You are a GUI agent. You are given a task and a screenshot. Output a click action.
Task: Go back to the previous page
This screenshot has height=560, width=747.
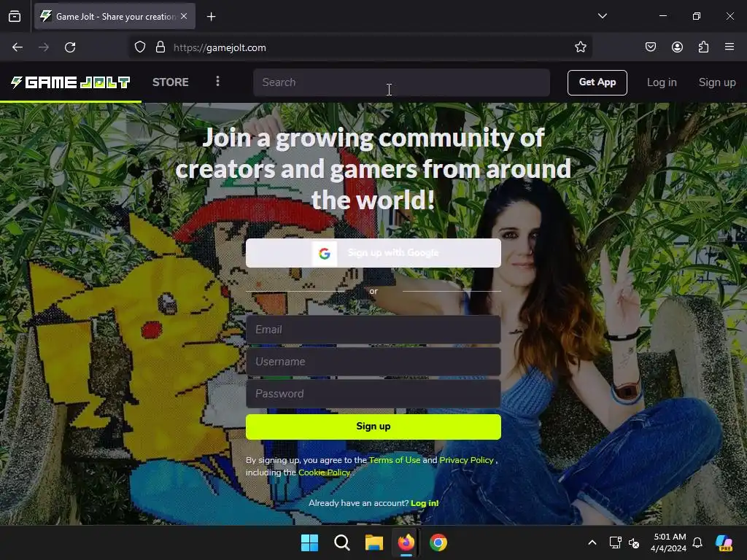point(18,47)
